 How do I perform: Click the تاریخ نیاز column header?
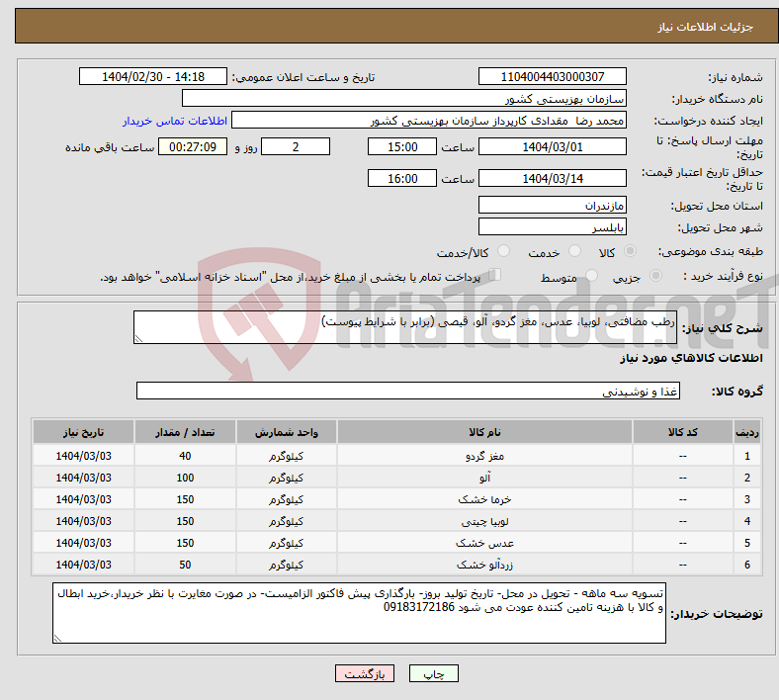point(83,432)
